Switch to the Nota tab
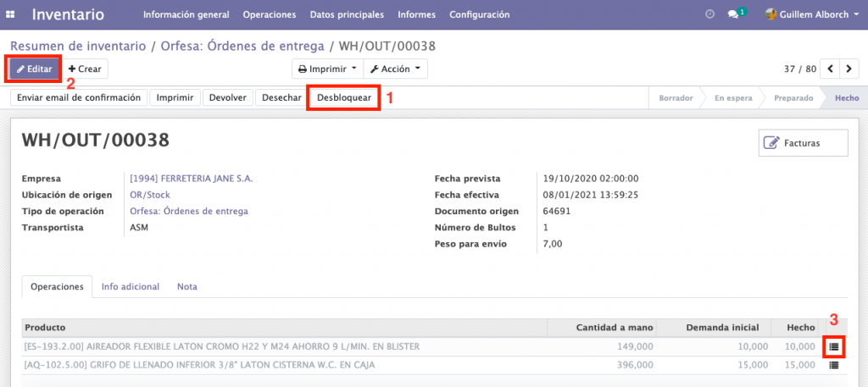The width and height of the screenshot is (868, 387). (187, 286)
